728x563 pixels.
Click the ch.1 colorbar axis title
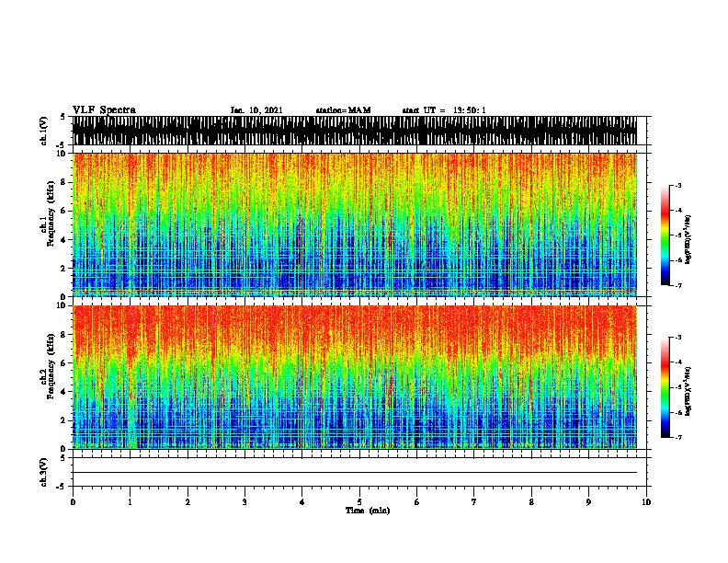point(688,239)
